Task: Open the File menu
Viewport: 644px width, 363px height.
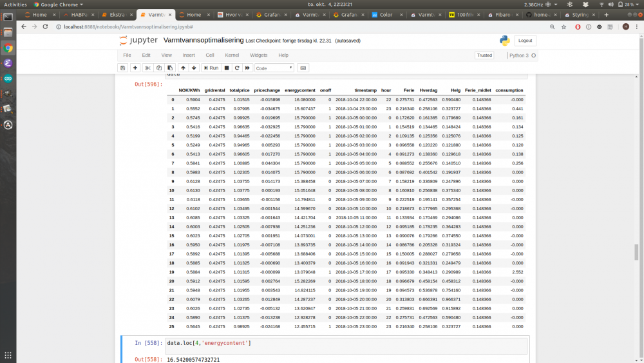Action: (x=127, y=55)
